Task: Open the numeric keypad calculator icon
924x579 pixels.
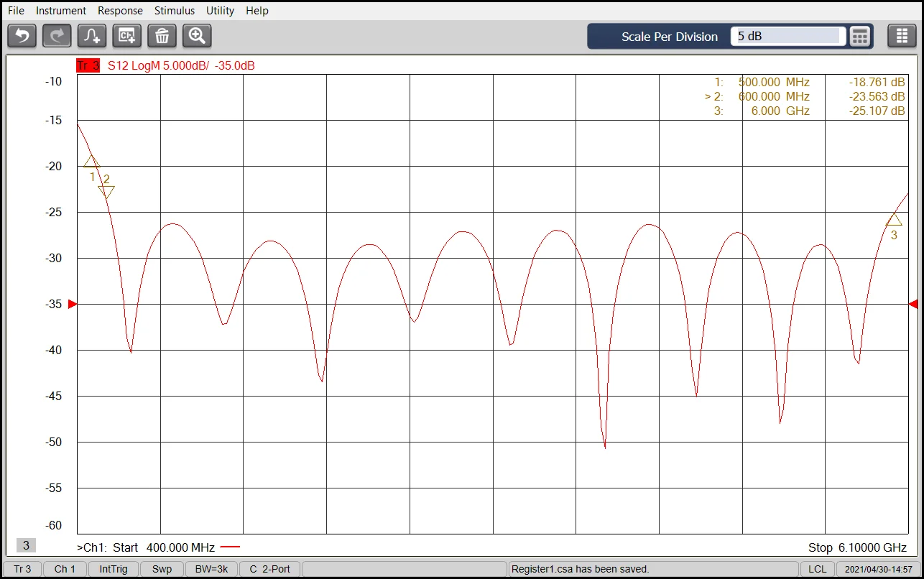Action: 860,37
